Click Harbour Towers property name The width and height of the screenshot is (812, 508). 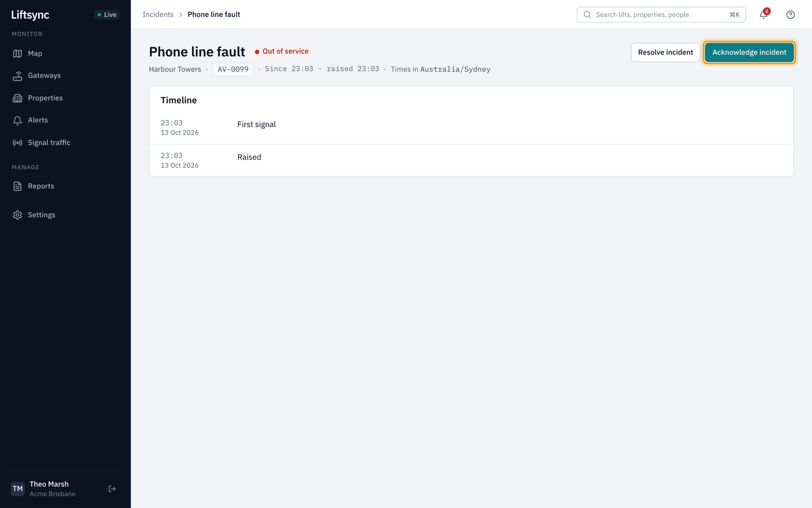point(175,69)
